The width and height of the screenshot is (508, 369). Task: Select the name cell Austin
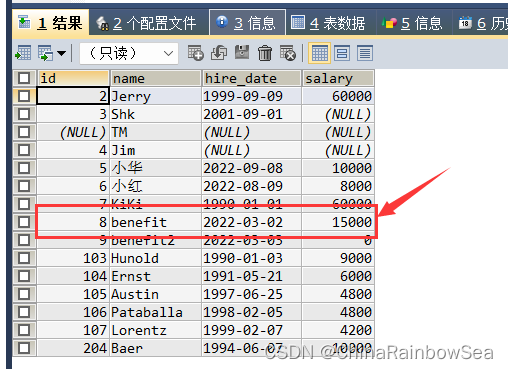point(156,294)
